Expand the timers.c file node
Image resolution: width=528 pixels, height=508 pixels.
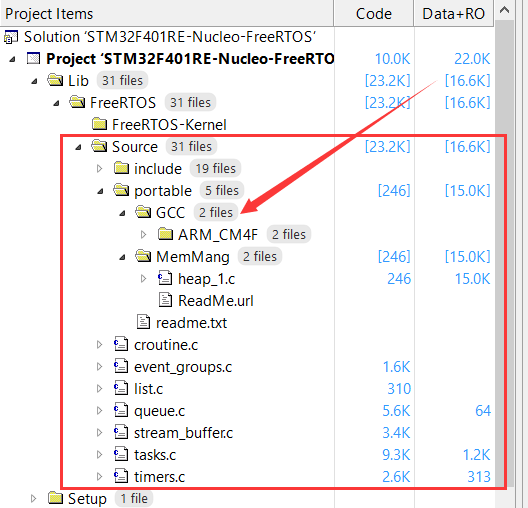100,476
